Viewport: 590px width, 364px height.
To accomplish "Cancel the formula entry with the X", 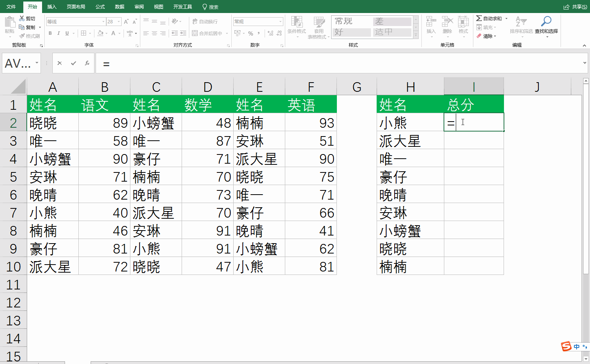I will 60,63.
